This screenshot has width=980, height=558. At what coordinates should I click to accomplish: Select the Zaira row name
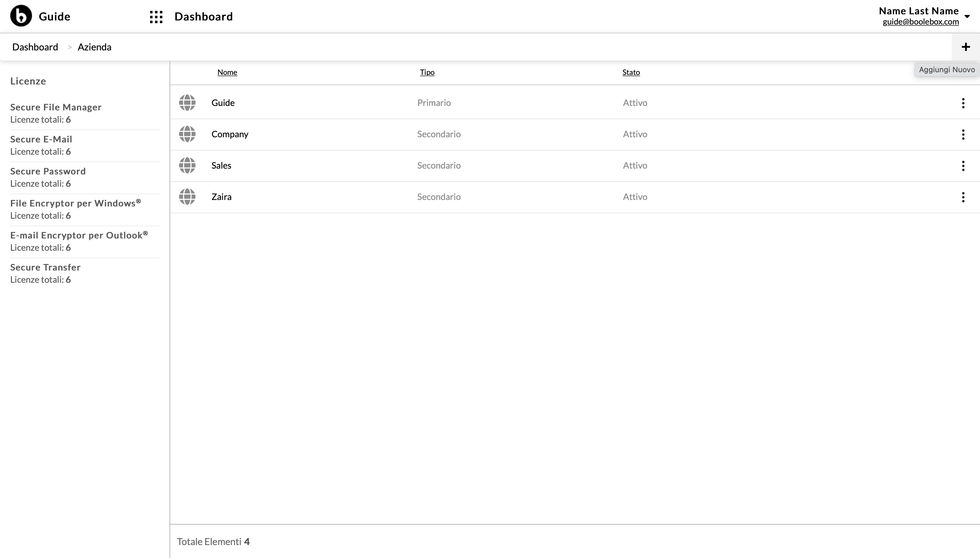point(221,197)
